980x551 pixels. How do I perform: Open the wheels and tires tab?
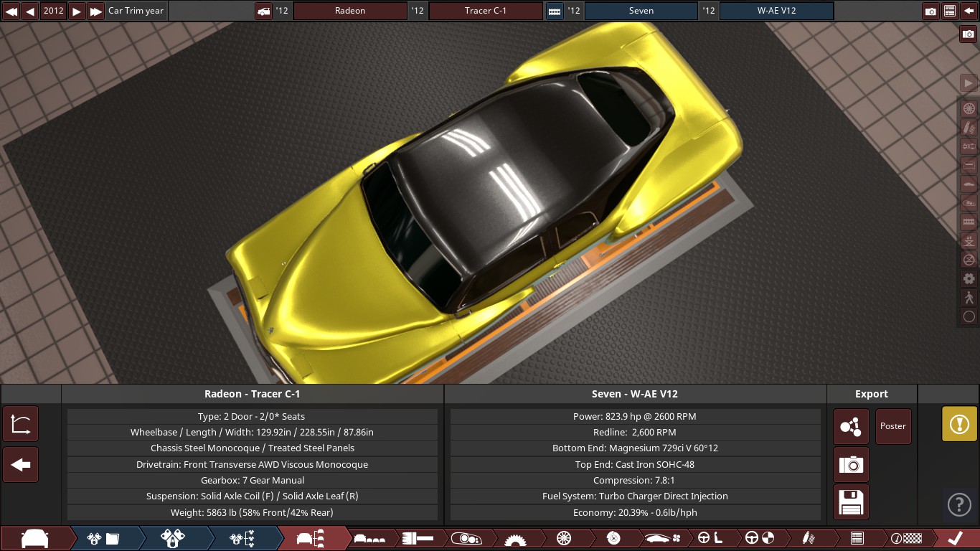(x=564, y=539)
